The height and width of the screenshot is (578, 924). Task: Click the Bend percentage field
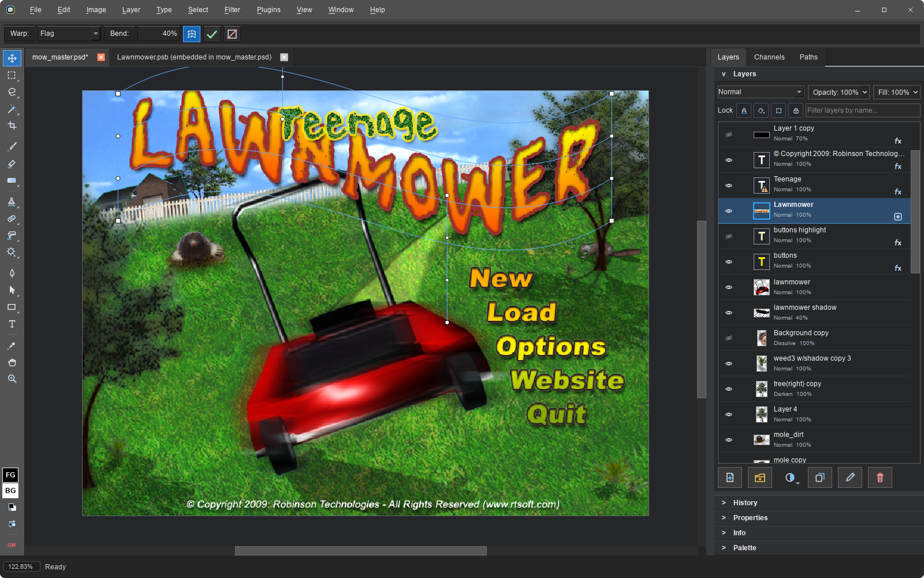pyautogui.click(x=158, y=34)
